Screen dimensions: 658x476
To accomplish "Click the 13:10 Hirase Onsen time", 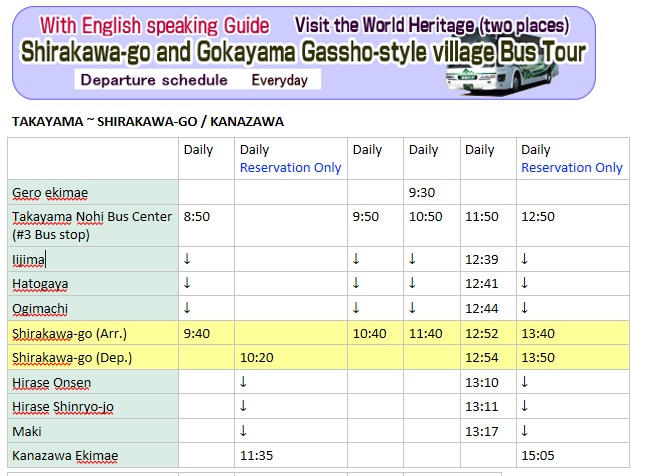I will tap(482, 383).
